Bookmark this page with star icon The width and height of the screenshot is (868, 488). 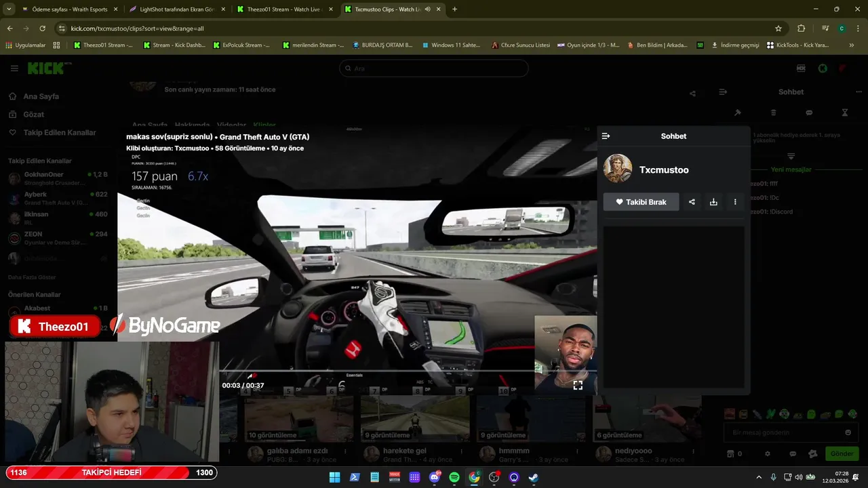pos(778,28)
